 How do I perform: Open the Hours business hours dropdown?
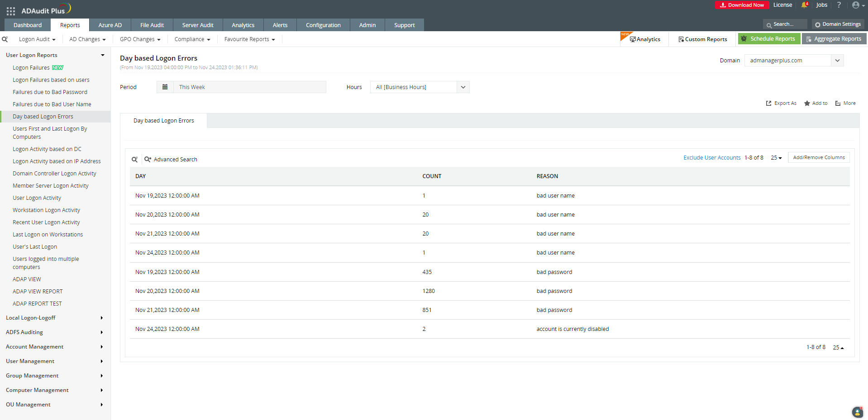coord(463,87)
